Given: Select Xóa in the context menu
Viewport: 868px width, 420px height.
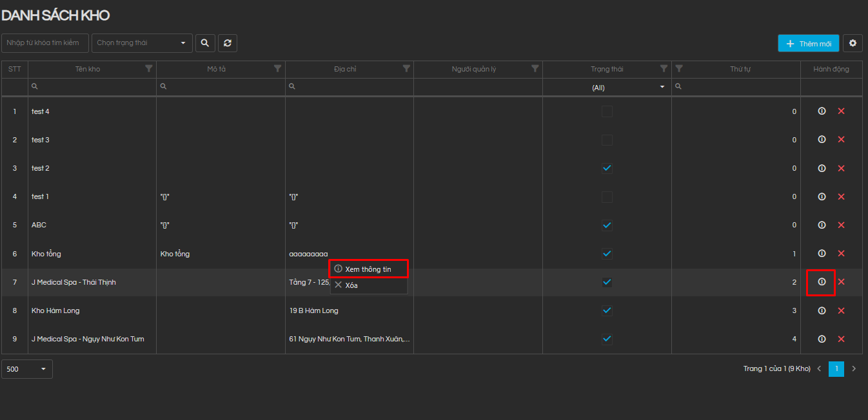Looking at the screenshot, I should [x=351, y=285].
